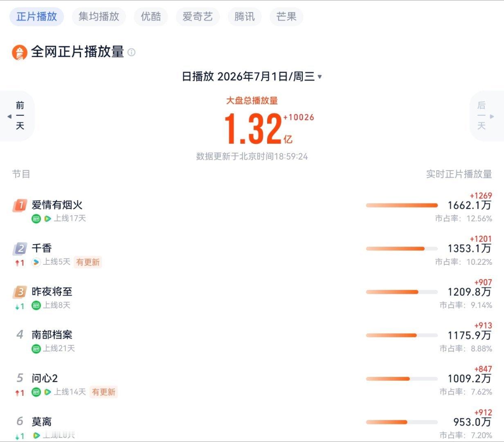Click the play-count bar for 莫离
This screenshot has width=504, height=442.
(x=402, y=422)
